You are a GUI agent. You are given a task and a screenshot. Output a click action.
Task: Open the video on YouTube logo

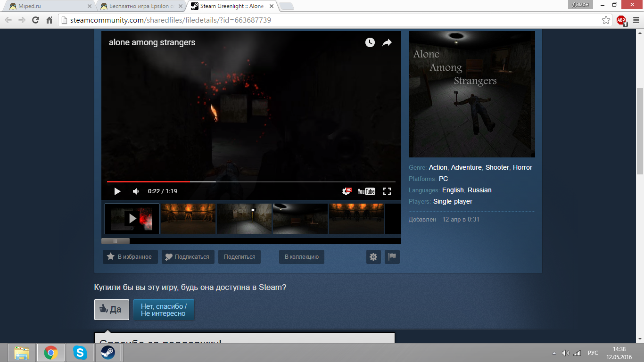pyautogui.click(x=366, y=191)
